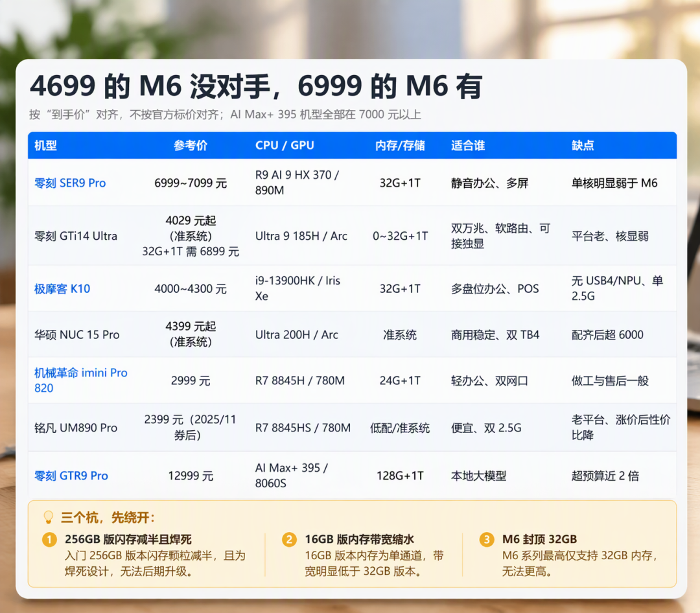Select the i9-13900HK / Iris Xe cell
Screen dimensions: 700x613
tap(297, 288)
